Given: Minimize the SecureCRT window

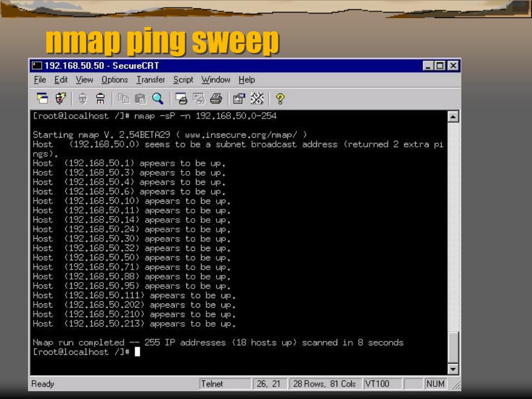Looking at the screenshot, I should 428,65.
